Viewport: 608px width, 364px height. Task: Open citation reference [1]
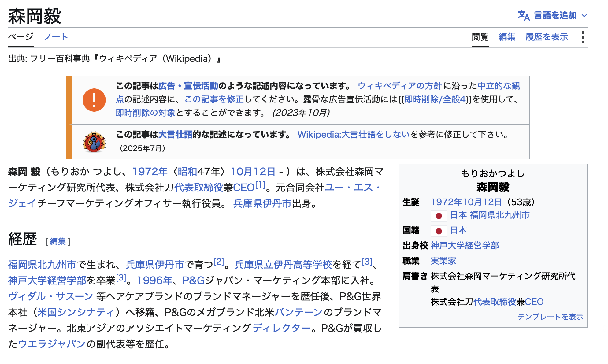coord(260,185)
